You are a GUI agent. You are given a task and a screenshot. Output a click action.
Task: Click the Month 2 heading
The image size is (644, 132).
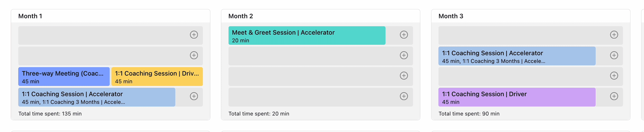click(x=241, y=16)
